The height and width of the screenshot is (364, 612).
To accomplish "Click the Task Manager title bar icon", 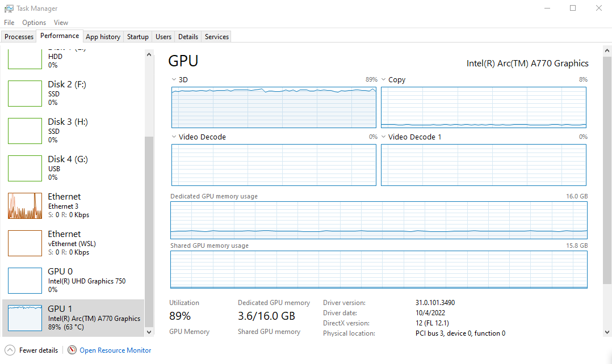I will pyautogui.click(x=9, y=8).
